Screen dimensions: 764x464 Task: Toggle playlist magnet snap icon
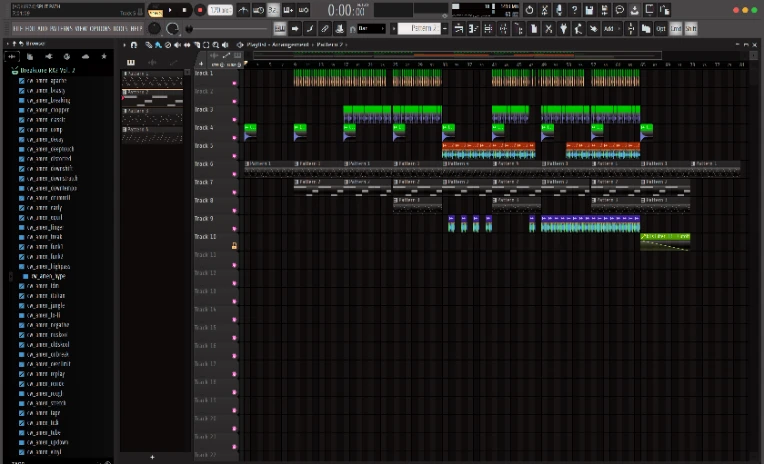pos(134,45)
